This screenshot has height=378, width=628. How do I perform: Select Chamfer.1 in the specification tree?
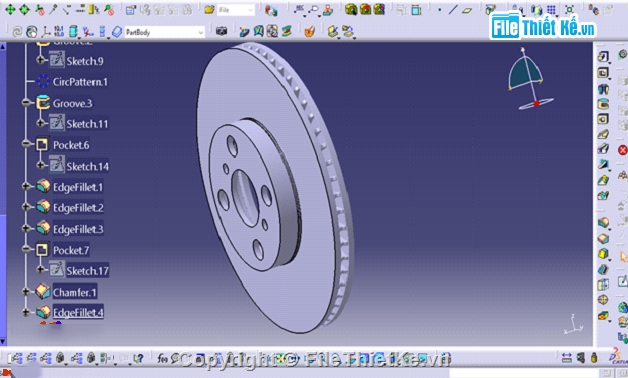(74, 292)
